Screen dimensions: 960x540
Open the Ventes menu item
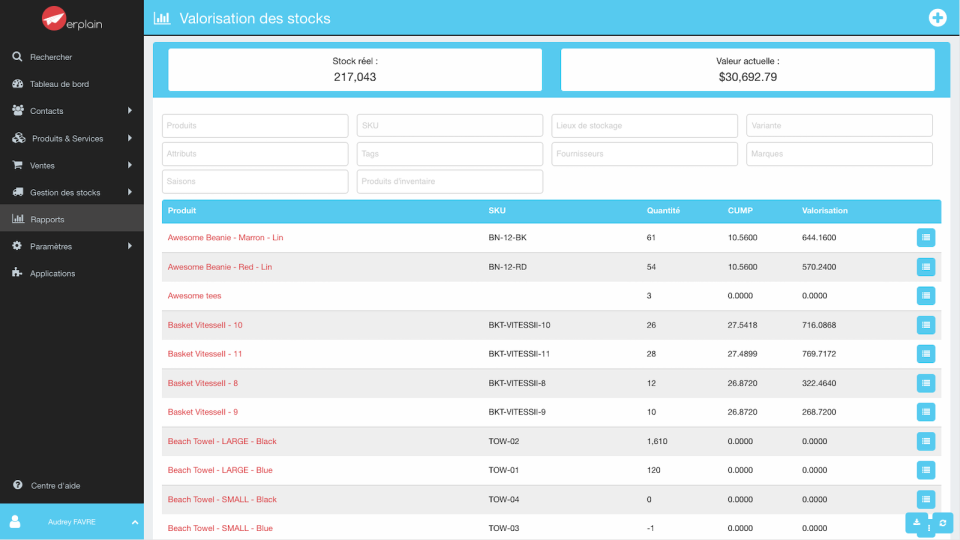pyautogui.click(x=72, y=165)
